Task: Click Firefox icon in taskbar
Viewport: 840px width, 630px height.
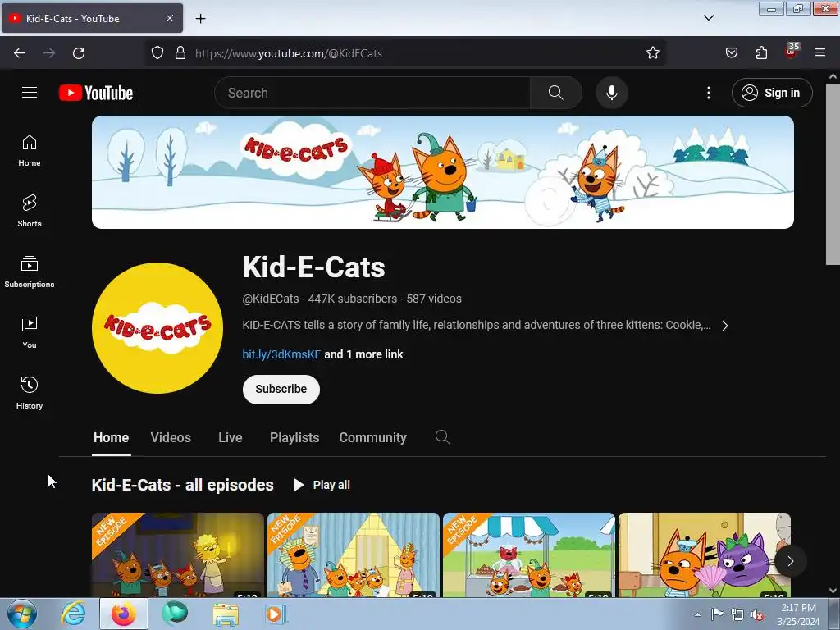Action: [x=124, y=614]
